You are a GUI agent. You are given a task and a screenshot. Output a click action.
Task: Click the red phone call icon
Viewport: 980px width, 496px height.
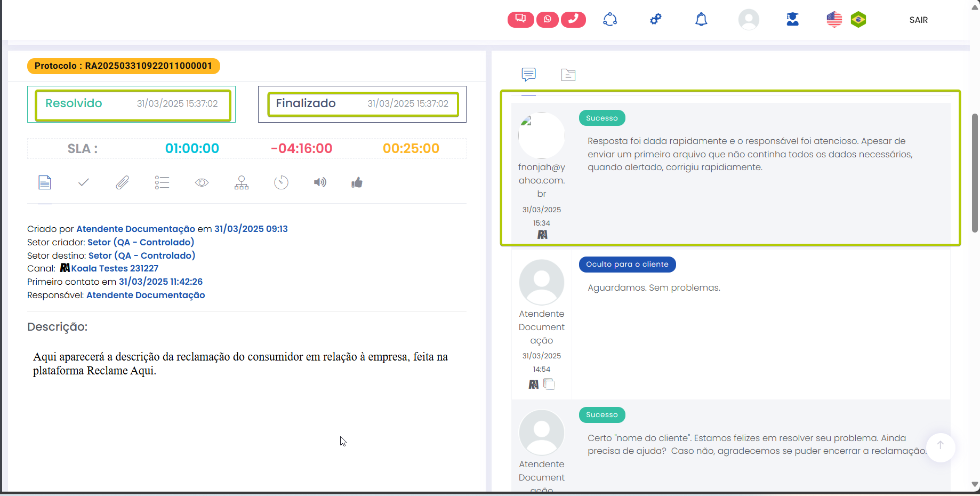tap(573, 20)
